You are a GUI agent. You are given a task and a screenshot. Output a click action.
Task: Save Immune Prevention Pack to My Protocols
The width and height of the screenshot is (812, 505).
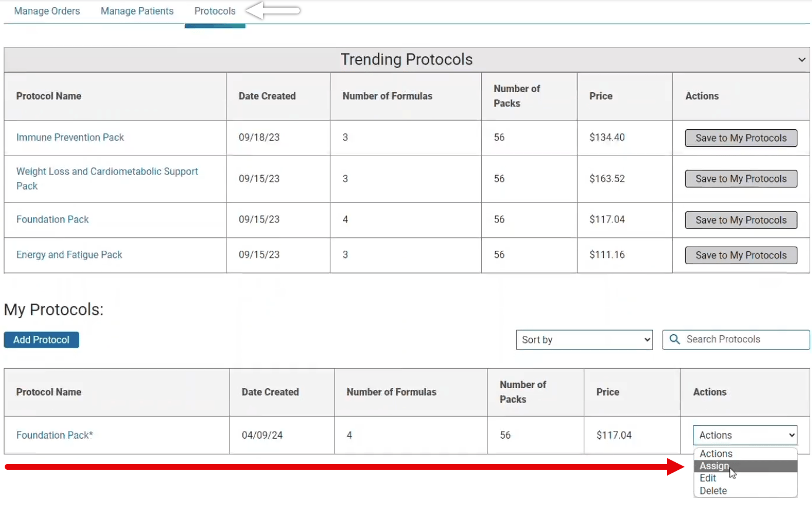[x=741, y=138]
